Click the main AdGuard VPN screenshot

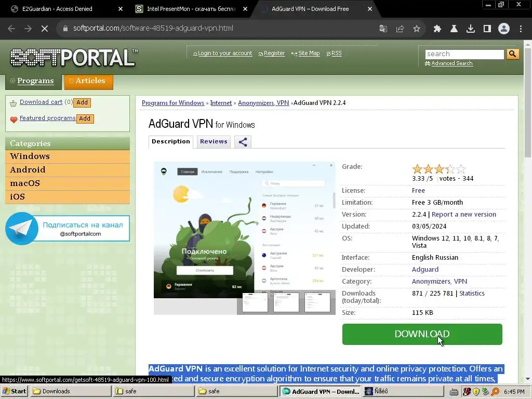pyautogui.click(x=245, y=230)
